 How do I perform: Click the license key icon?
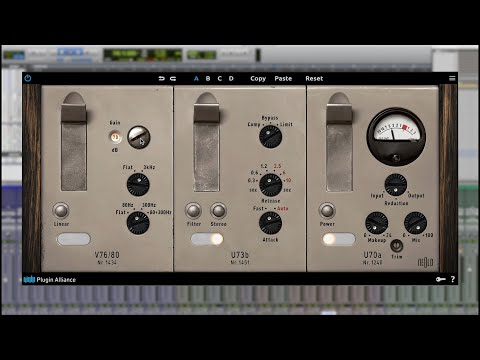point(441,279)
